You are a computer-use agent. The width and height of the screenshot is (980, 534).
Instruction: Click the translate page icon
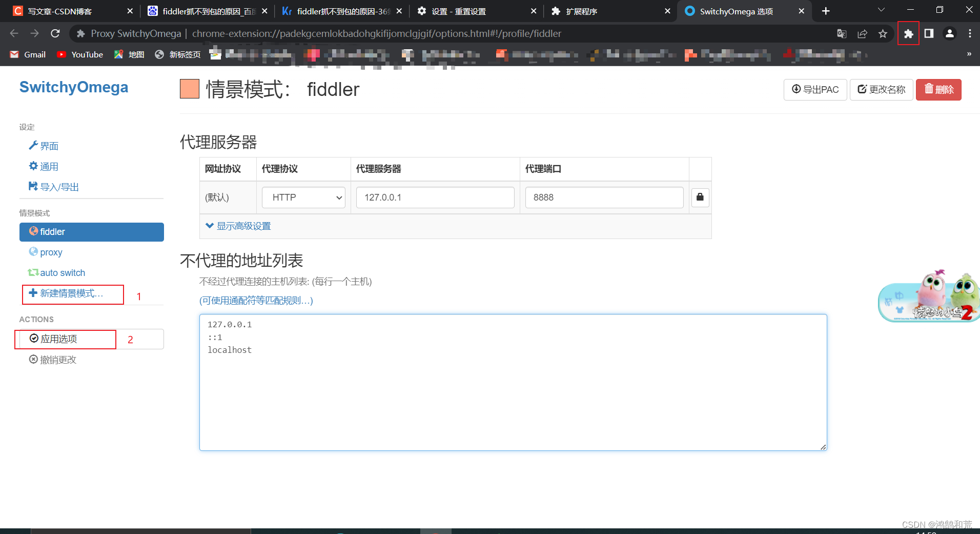[x=842, y=34]
